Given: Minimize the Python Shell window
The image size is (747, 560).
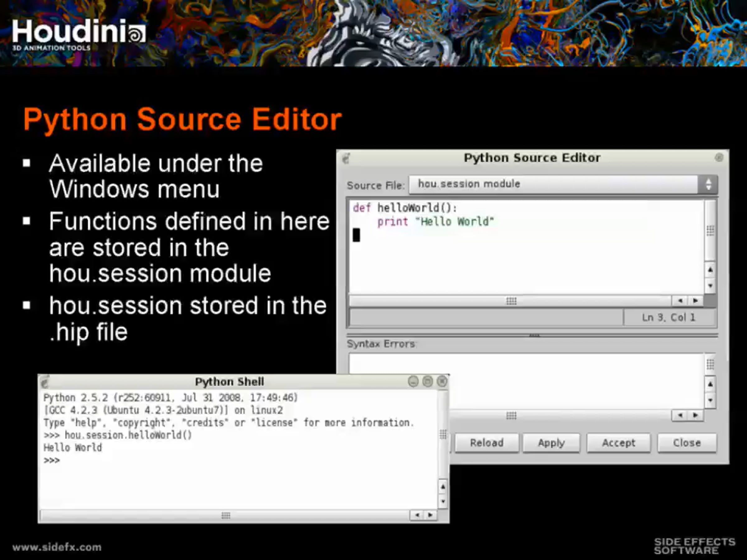Looking at the screenshot, I should pos(413,381).
